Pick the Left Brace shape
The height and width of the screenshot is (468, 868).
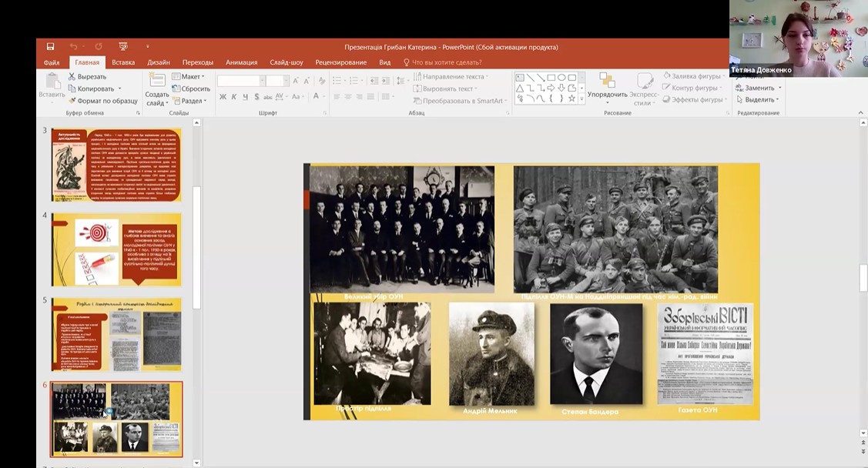[x=551, y=99]
